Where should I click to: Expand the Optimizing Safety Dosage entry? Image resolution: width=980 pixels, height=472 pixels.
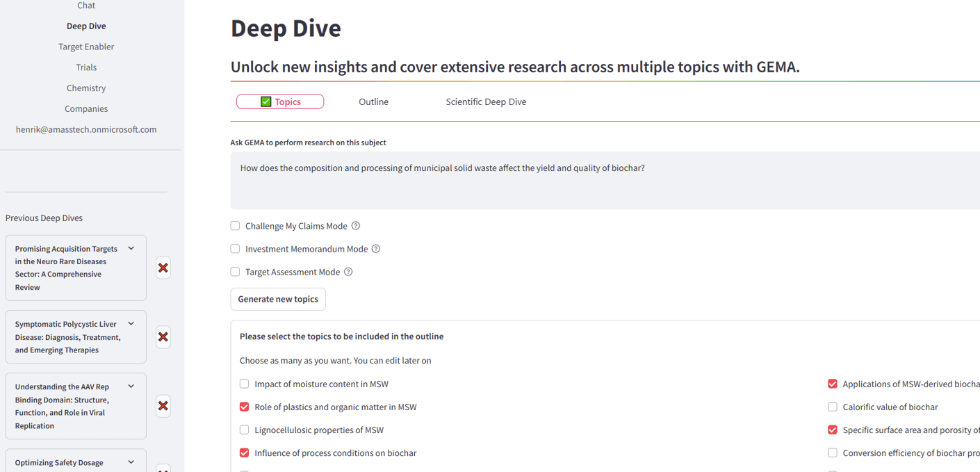131,462
